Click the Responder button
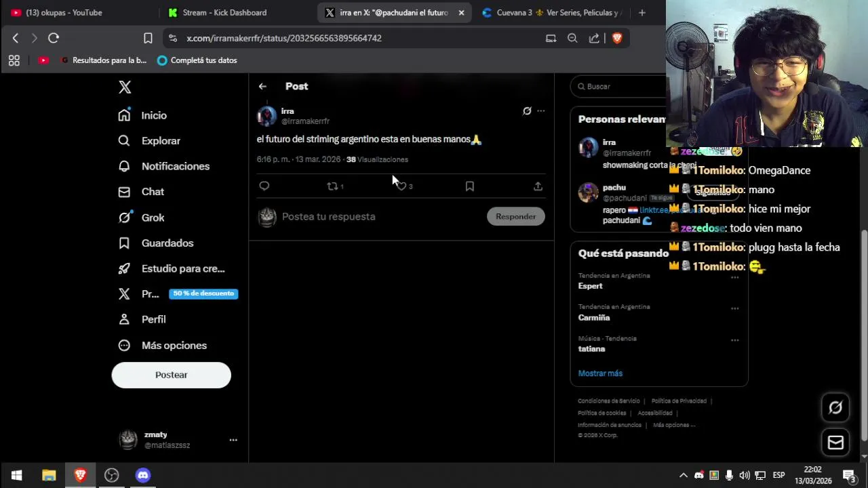868x488 pixels. pyautogui.click(x=515, y=216)
